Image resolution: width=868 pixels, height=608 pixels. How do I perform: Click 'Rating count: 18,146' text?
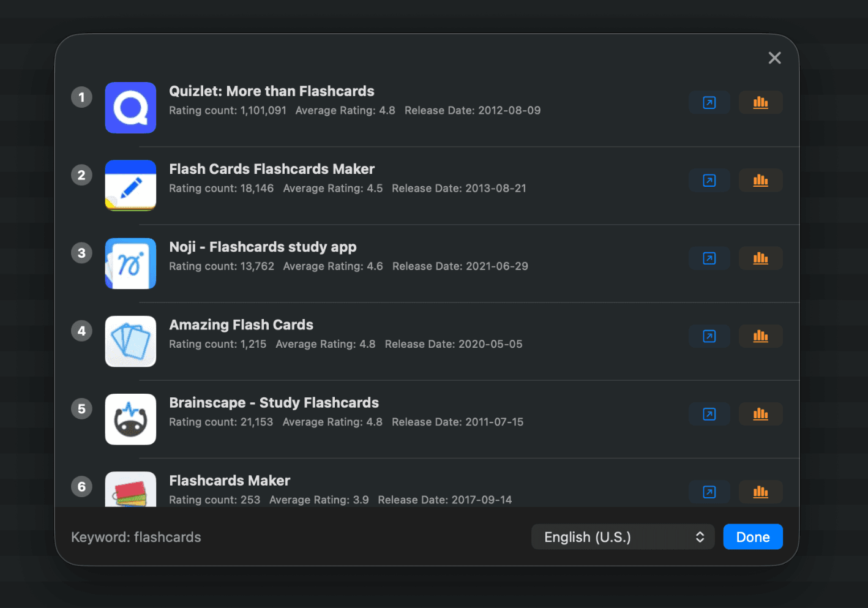pos(222,189)
